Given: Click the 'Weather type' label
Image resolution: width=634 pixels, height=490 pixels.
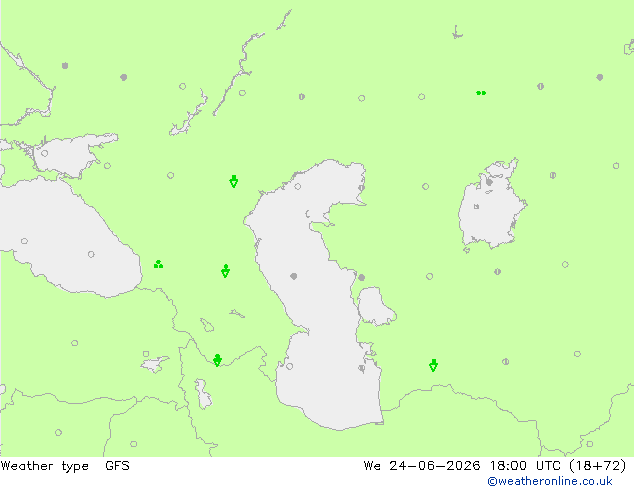Looking at the screenshot, I should click(x=45, y=466).
